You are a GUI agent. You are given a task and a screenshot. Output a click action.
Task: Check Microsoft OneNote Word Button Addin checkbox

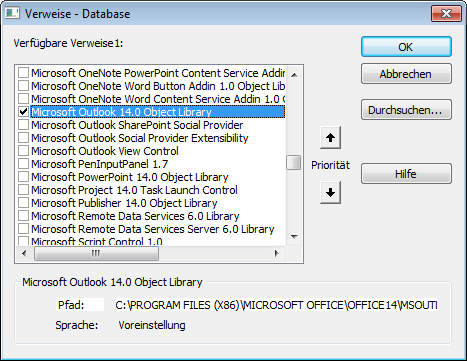(x=23, y=86)
